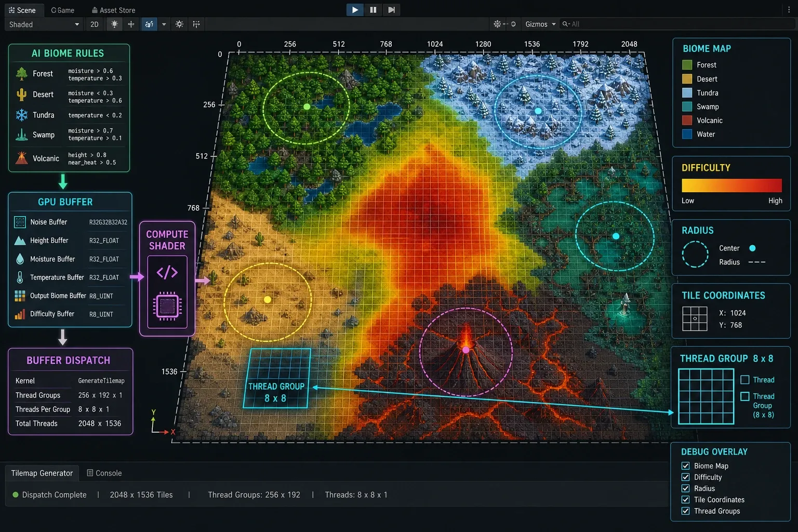Click the Volcanic color swatch in Biome Map
The width and height of the screenshot is (798, 532).
point(687,121)
